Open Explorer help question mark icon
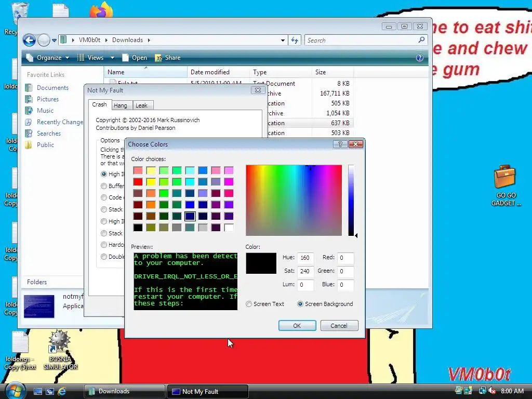532x399 pixels. coord(420,58)
